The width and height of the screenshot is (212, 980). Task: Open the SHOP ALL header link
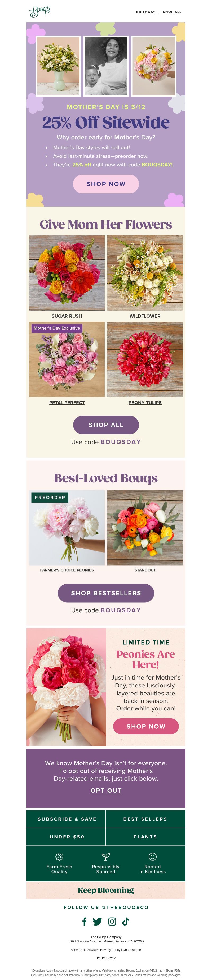click(x=172, y=12)
